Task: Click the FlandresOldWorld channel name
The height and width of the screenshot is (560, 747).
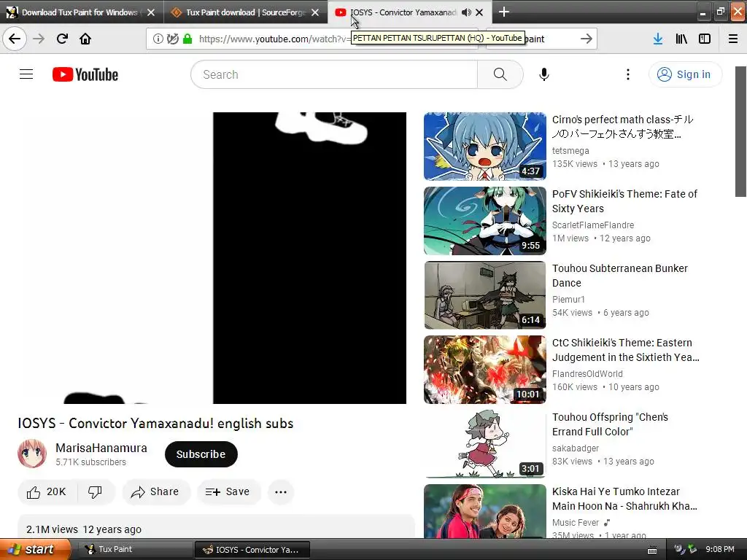Action: tap(587, 374)
